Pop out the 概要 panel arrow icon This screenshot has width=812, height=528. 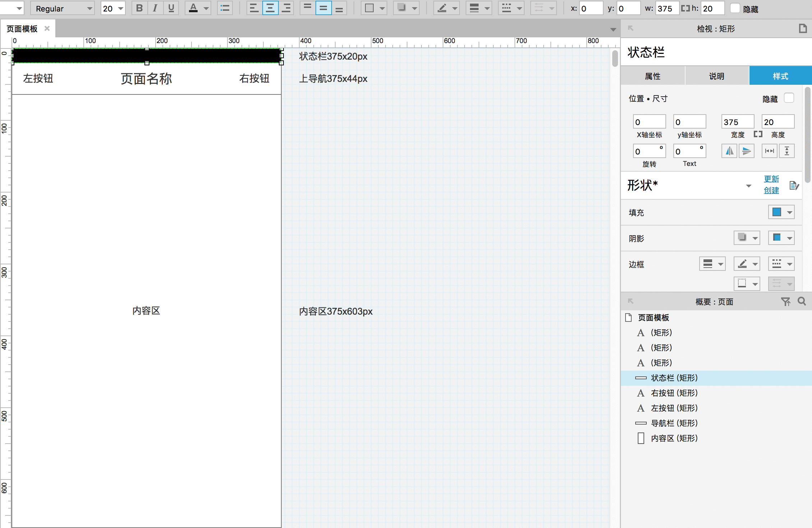pos(631,301)
